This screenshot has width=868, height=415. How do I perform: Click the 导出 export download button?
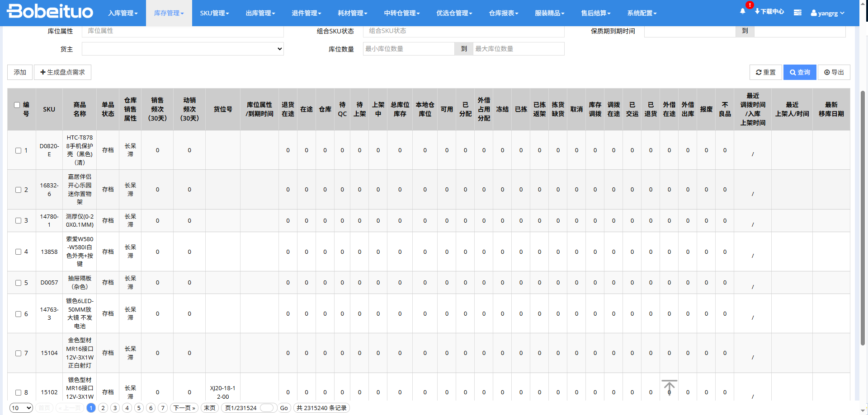click(834, 72)
